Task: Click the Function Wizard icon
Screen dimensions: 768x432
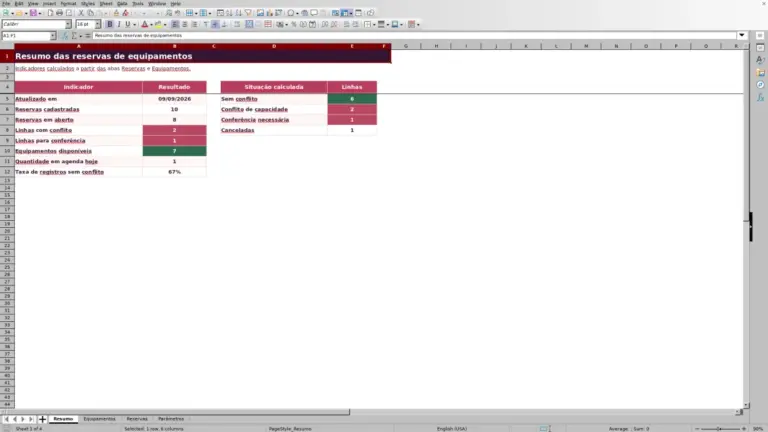Action: coord(65,36)
